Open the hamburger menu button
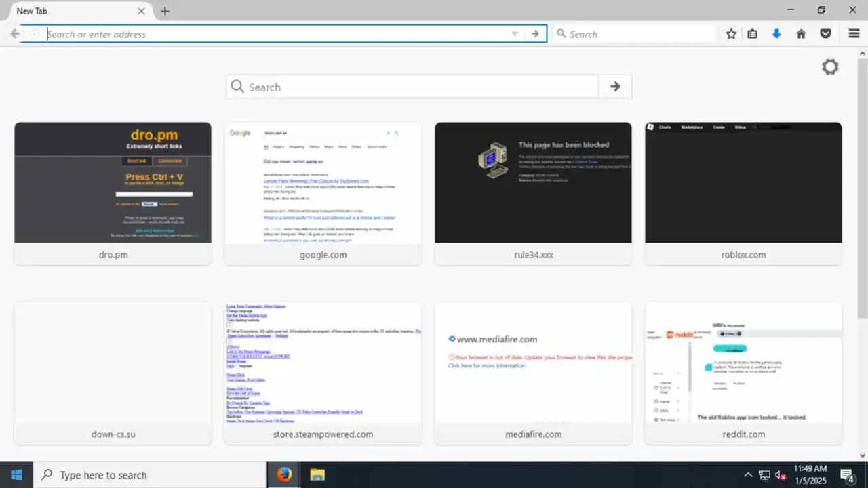The image size is (868, 488). (x=854, y=34)
